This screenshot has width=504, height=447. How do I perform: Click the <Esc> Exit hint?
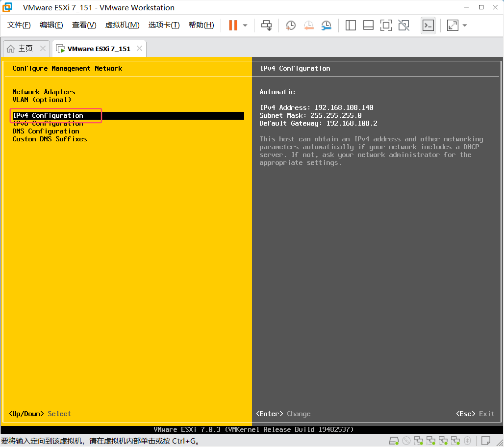[475, 414]
